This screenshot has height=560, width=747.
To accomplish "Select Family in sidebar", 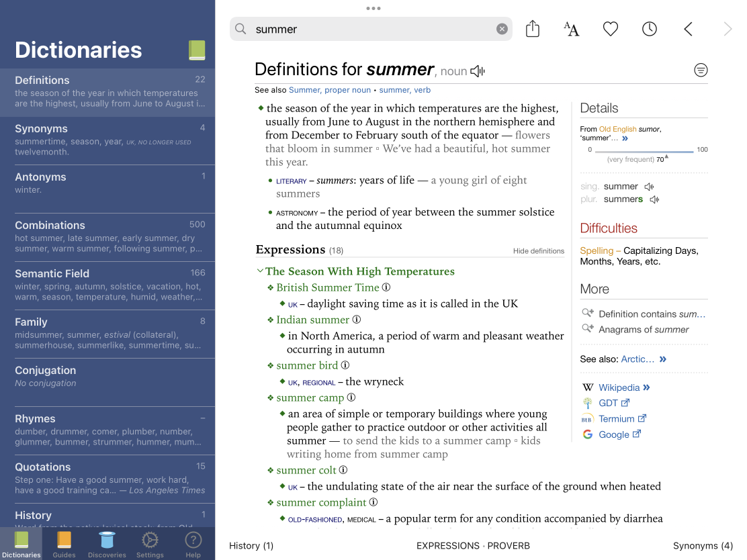I will 107,334.
